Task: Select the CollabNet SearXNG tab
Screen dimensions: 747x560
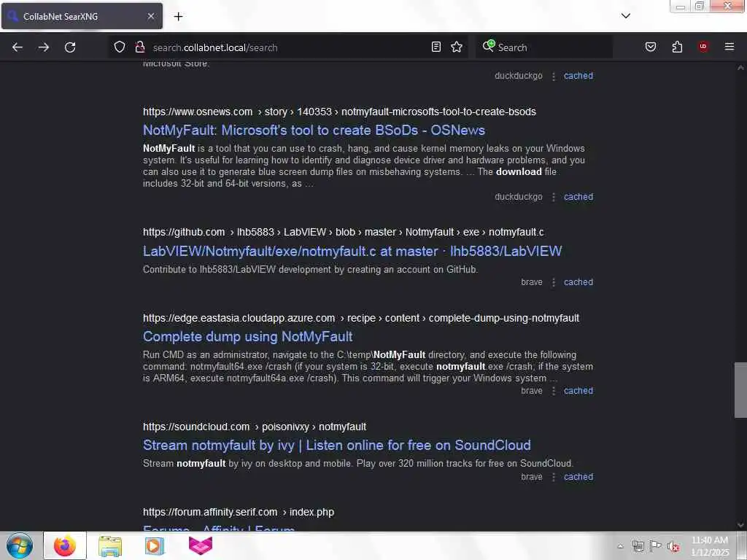Action: pos(82,16)
